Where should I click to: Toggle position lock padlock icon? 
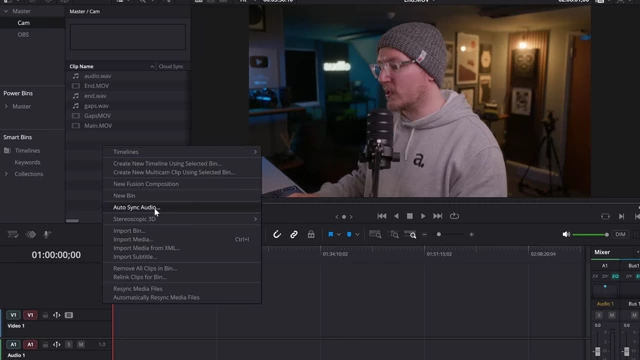coord(311,234)
